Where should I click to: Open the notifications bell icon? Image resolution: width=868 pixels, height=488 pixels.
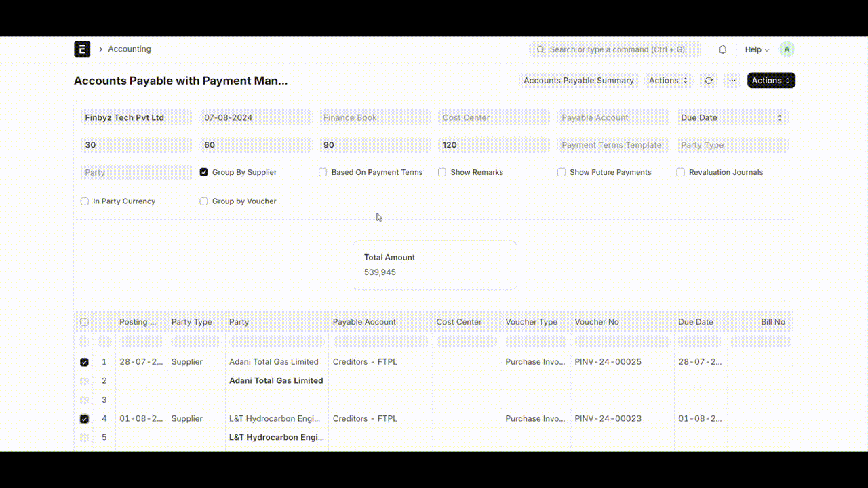pyautogui.click(x=723, y=49)
